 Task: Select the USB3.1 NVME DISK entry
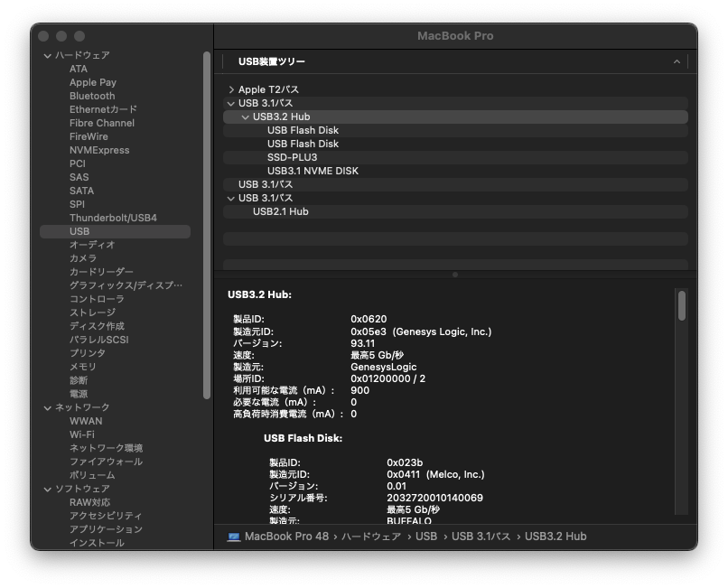pyautogui.click(x=311, y=170)
